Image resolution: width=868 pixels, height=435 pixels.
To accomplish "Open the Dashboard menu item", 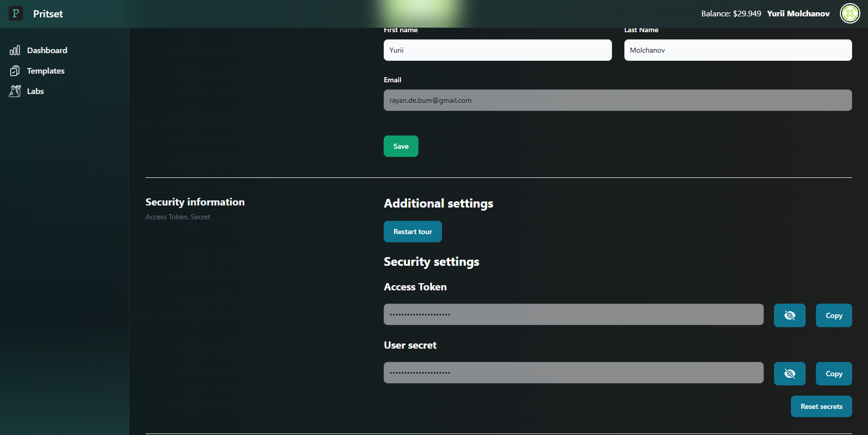I will pyautogui.click(x=47, y=50).
